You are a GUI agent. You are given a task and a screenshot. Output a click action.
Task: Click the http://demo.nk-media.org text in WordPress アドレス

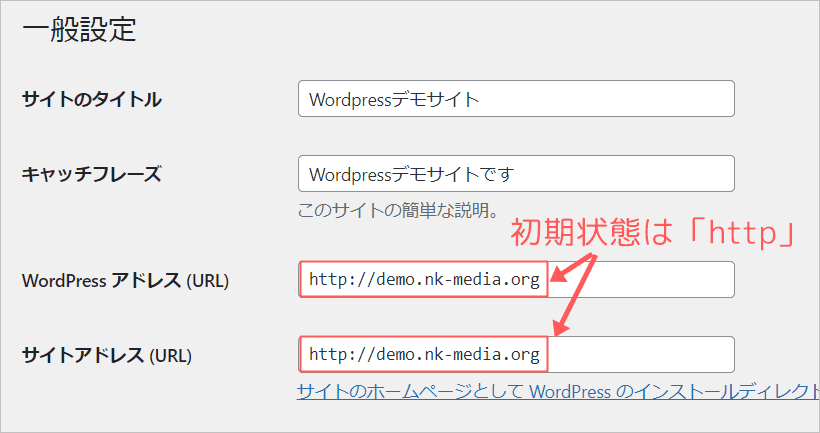point(424,280)
